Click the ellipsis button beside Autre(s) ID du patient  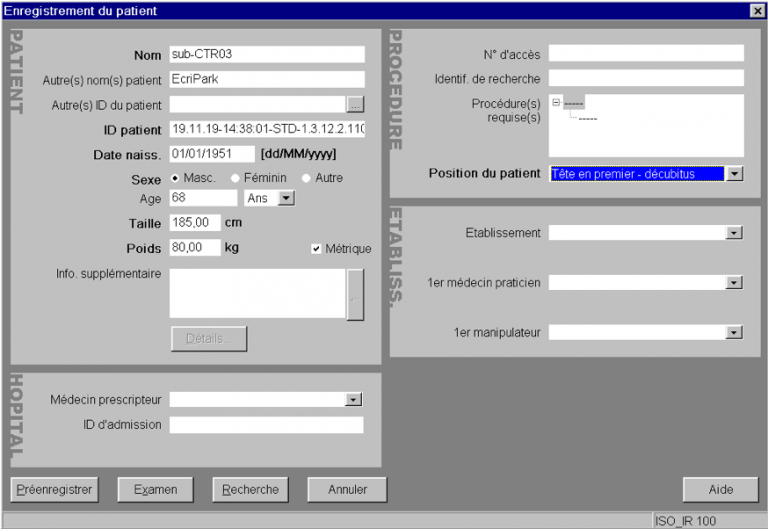[356, 104]
